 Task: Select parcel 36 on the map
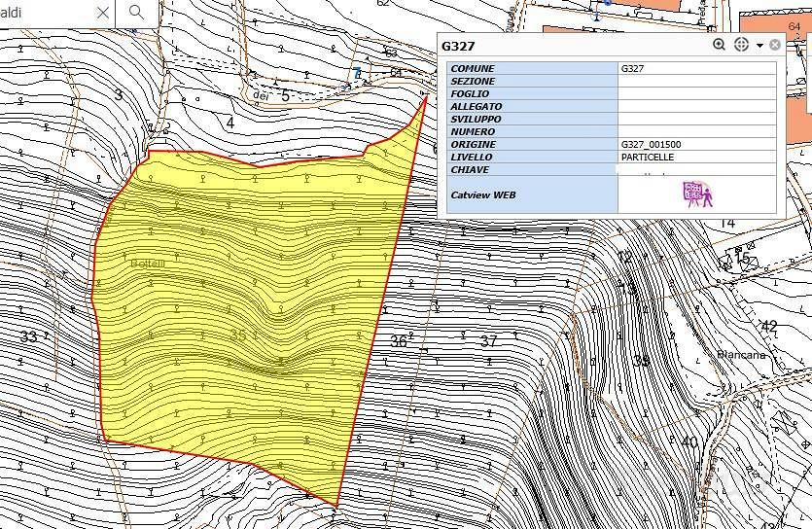pos(399,341)
